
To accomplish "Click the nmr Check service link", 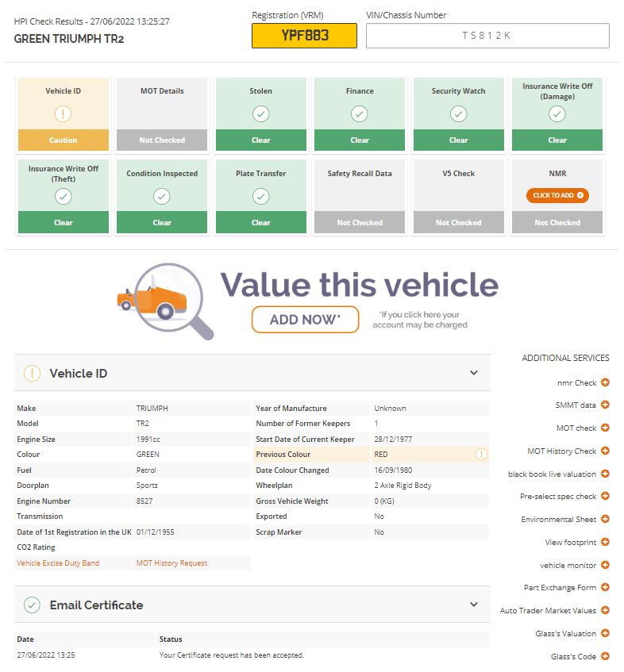I will point(576,382).
